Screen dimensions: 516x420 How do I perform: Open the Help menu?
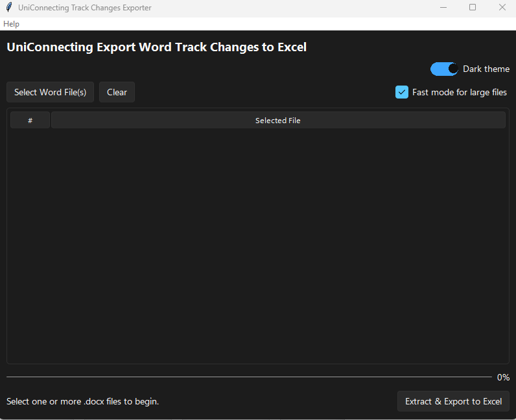pyautogui.click(x=11, y=24)
